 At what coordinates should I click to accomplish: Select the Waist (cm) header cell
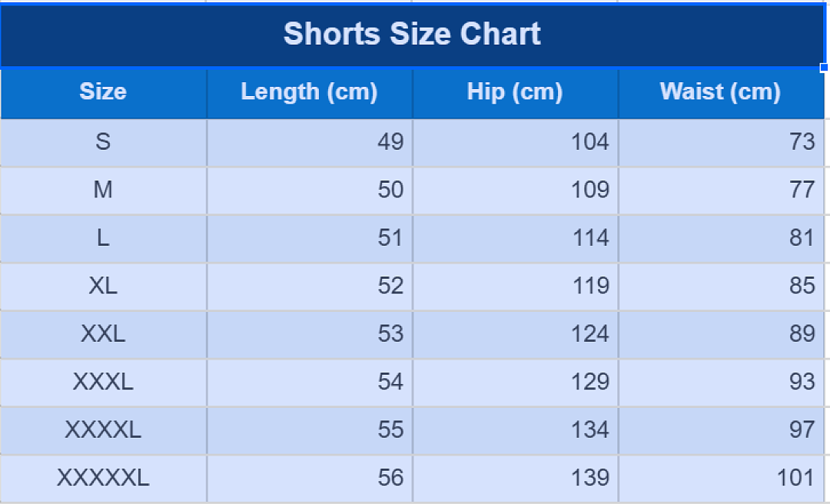click(721, 93)
